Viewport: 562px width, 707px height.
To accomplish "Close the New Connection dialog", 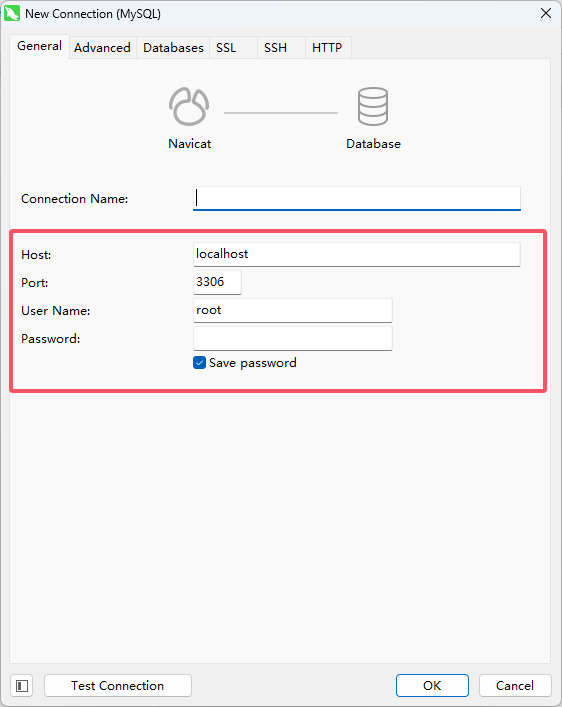I will click(x=546, y=14).
